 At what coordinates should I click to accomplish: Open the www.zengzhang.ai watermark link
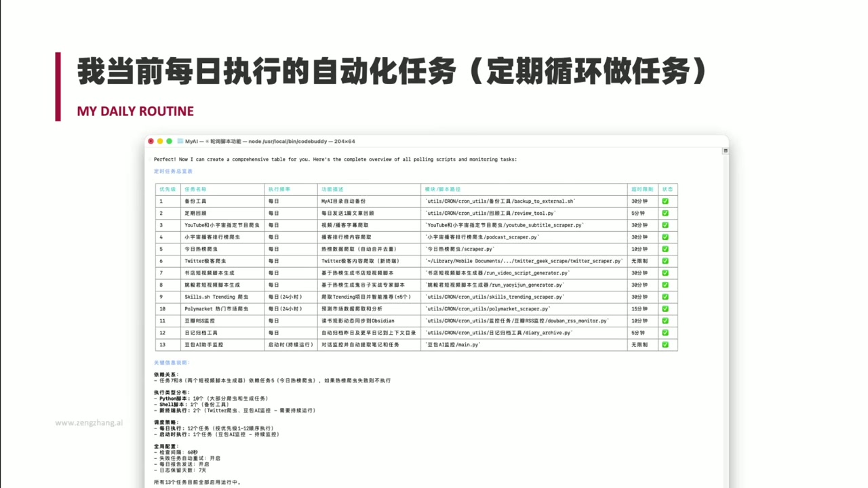point(89,422)
